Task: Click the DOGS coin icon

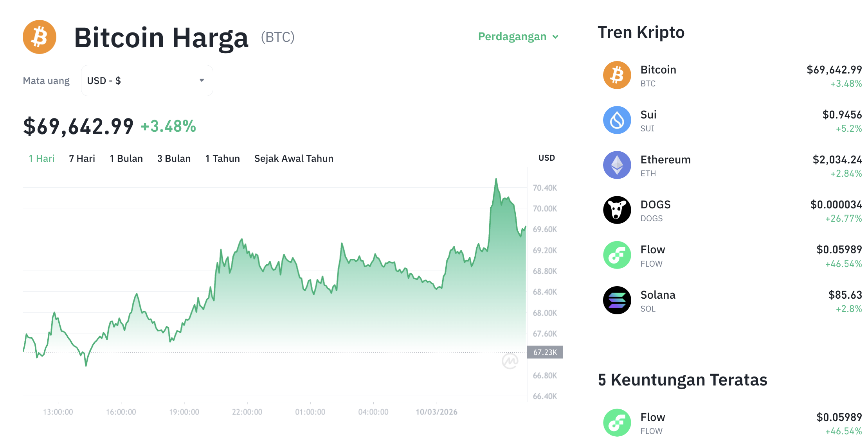Action: pos(617,210)
